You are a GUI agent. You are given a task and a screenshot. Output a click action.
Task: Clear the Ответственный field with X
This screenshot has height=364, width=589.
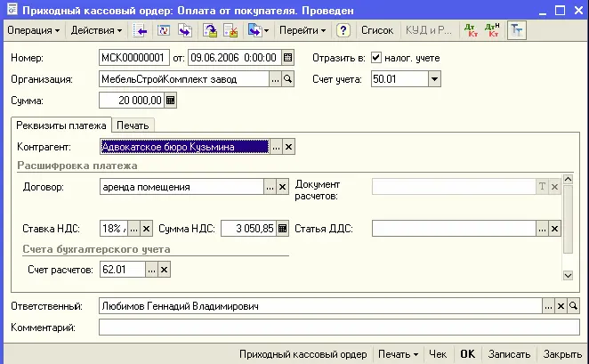coord(561,306)
